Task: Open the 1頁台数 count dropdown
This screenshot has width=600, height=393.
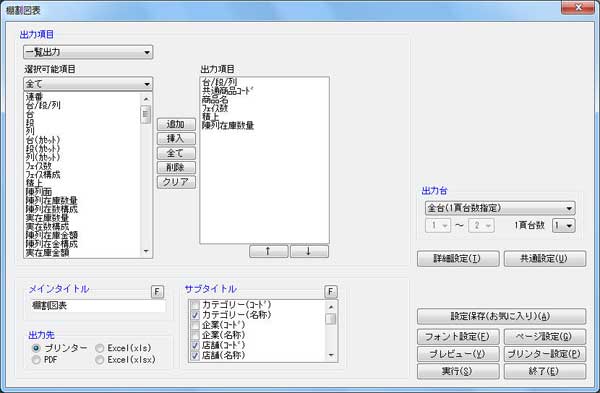Action: 563,225
